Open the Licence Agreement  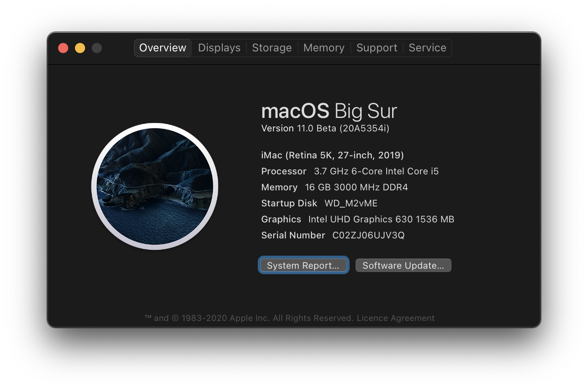[x=395, y=318]
